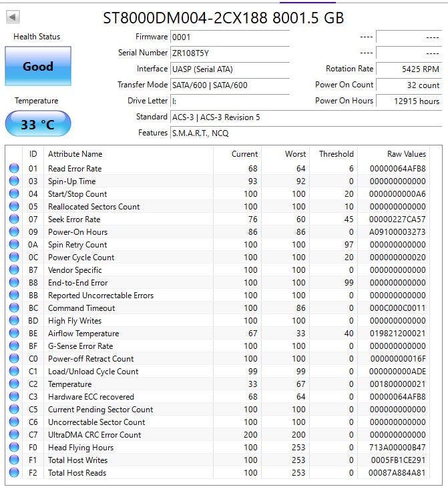Click the status orb for G-Sense Error Rate
This screenshot has width=448, height=491.
[14, 346]
